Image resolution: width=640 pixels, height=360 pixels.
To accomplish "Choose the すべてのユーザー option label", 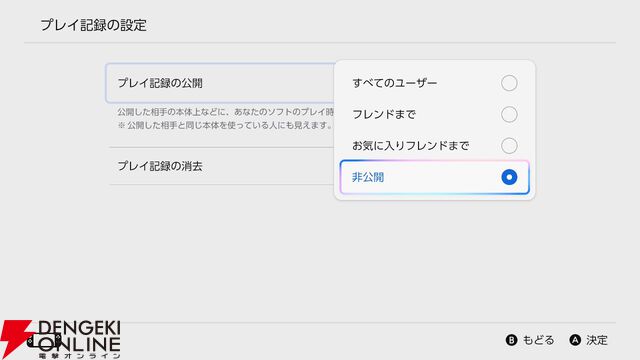I will pos(395,83).
